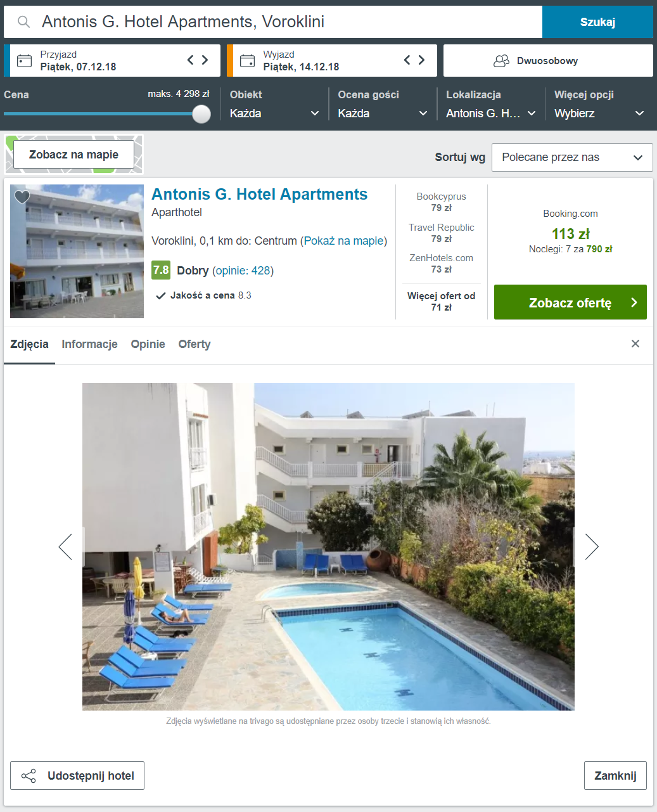This screenshot has height=812, width=657.
Task: Open the Pokaż na mapie link
Action: tap(344, 241)
